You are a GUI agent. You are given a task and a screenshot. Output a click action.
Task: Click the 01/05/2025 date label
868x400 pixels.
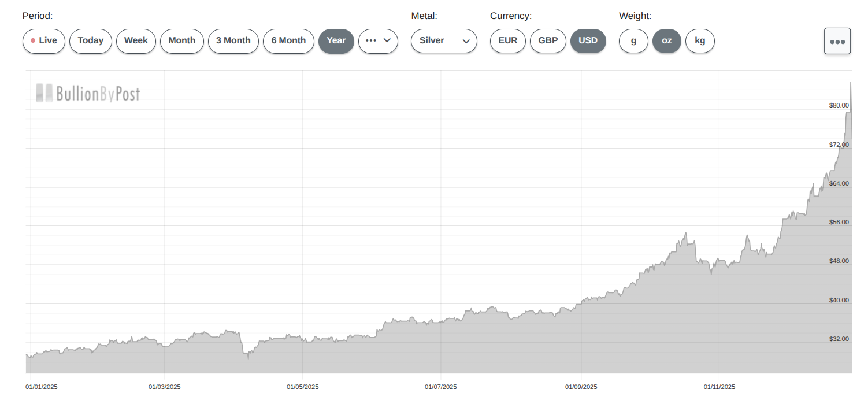click(303, 387)
